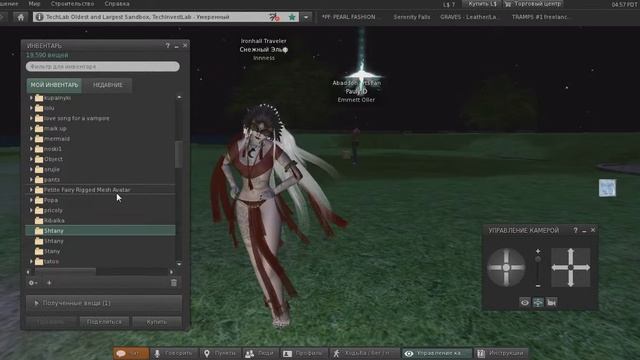
Task: Open camera controls help question mark
Action: coord(576,231)
